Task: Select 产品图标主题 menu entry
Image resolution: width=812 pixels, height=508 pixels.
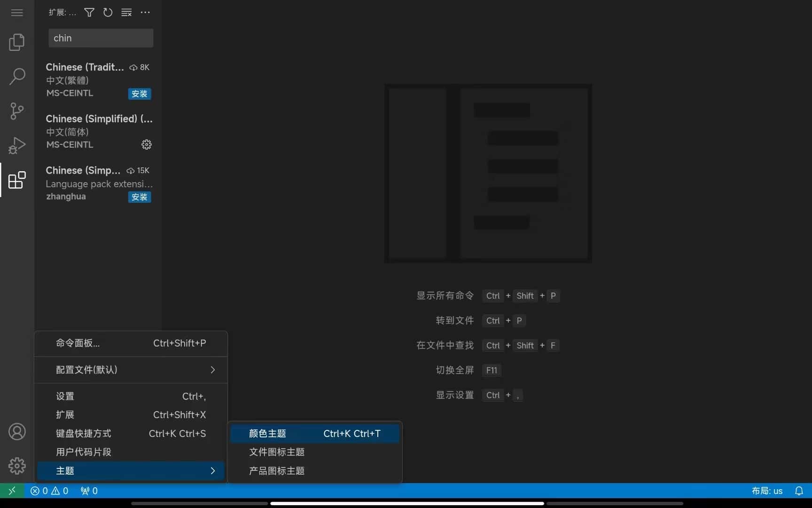Action: (x=277, y=471)
